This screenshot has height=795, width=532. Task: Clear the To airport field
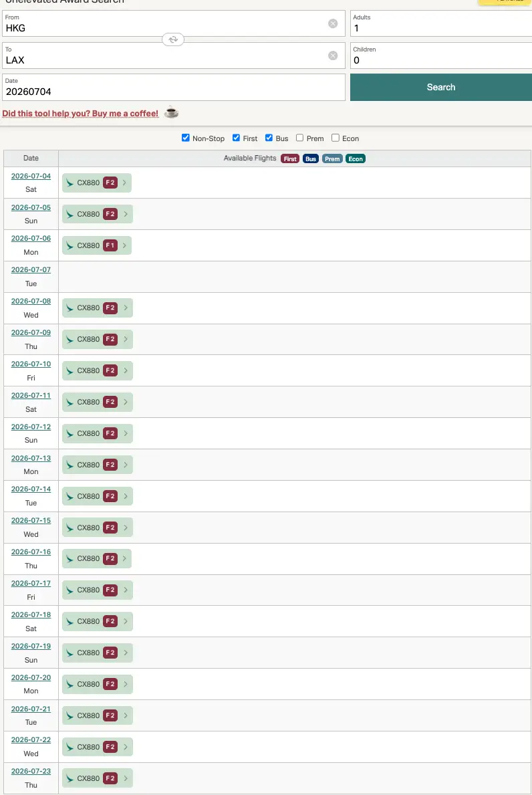(333, 55)
